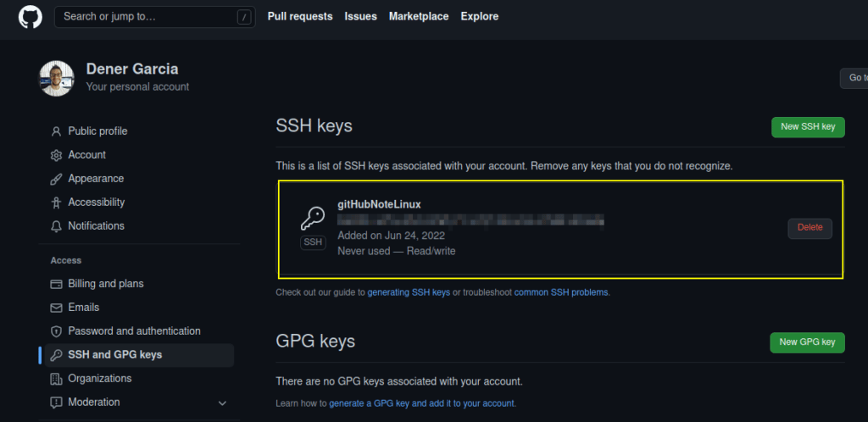Delete the gitHubNoteLinux SSH key

pos(810,228)
